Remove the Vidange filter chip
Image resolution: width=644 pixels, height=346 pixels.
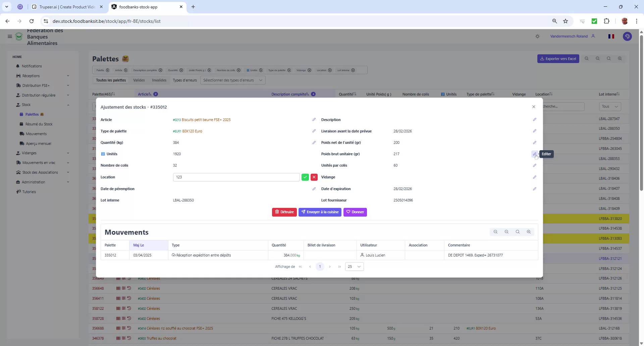[x=309, y=70]
